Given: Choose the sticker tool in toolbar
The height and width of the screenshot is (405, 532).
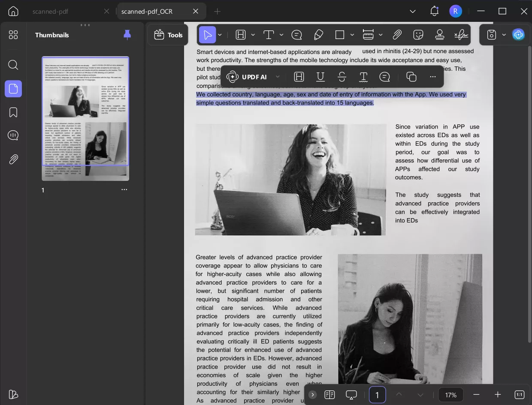Looking at the screenshot, I should (x=418, y=35).
